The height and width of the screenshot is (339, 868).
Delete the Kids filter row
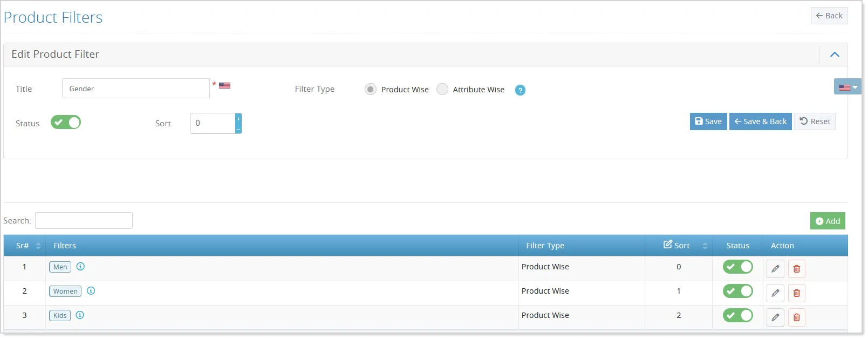[797, 317]
